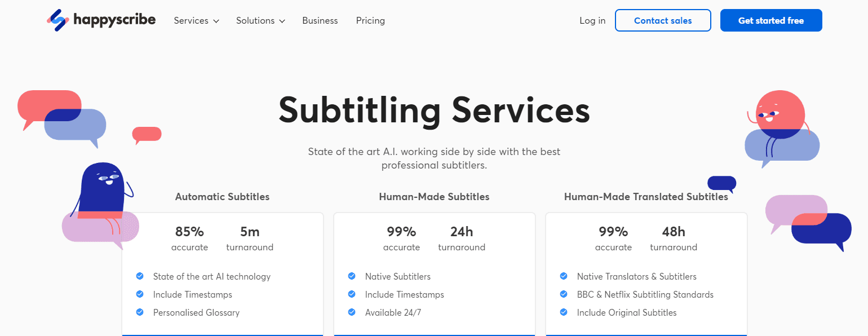
Task: Select the Automatic Subtitles card heading
Action: (222, 197)
